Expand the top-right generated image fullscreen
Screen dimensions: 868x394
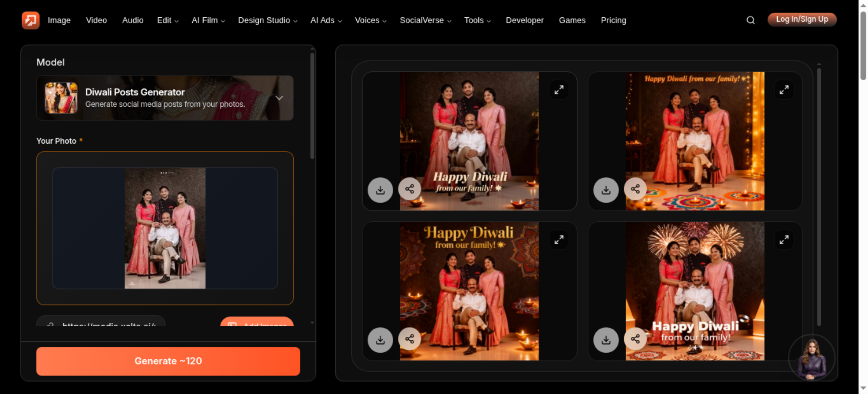tap(784, 90)
